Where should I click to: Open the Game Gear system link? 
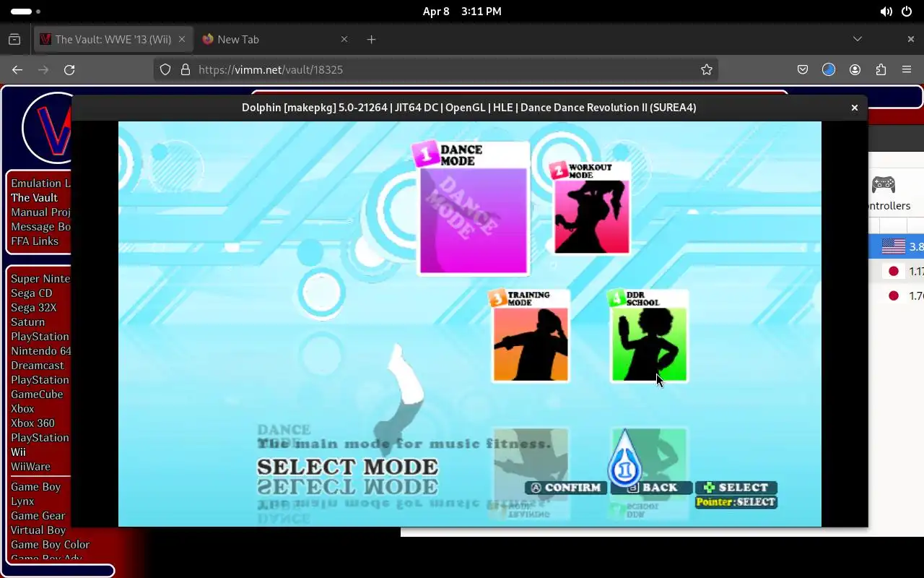(38, 515)
